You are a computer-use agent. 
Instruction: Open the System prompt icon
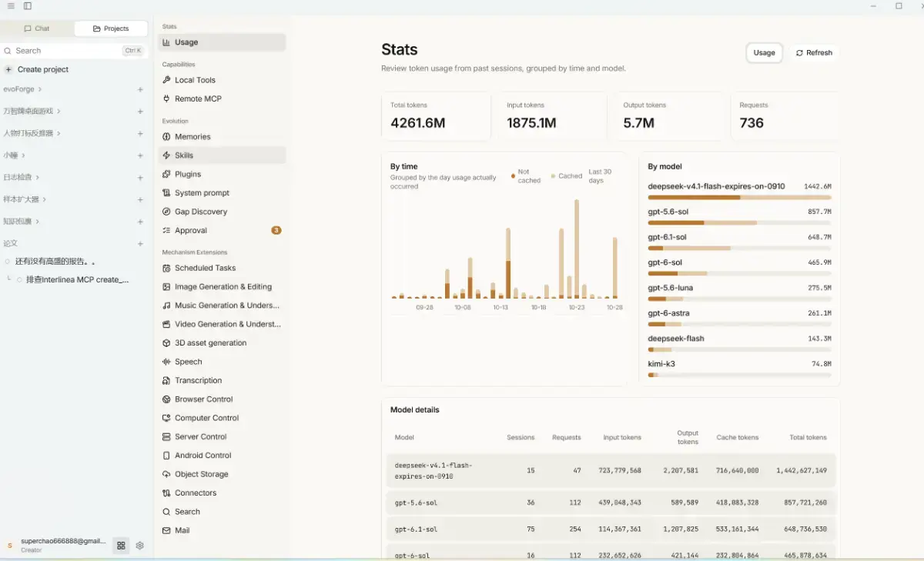point(166,193)
